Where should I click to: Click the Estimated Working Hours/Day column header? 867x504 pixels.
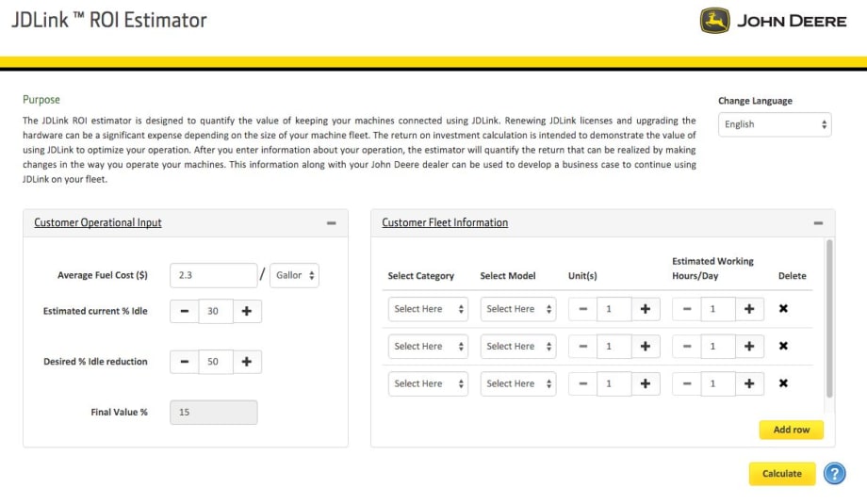(x=712, y=268)
